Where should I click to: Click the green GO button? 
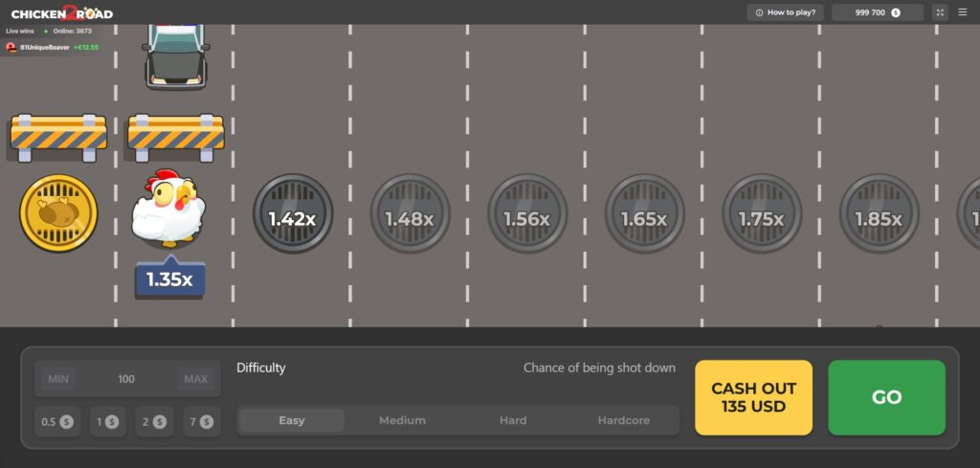pyautogui.click(x=887, y=397)
